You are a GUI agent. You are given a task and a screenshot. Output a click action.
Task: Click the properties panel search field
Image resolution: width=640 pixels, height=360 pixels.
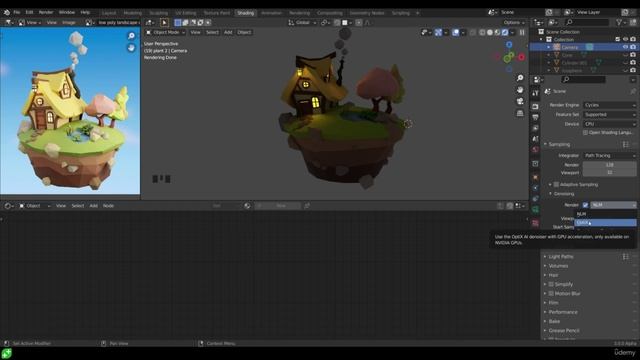(583, 80)
